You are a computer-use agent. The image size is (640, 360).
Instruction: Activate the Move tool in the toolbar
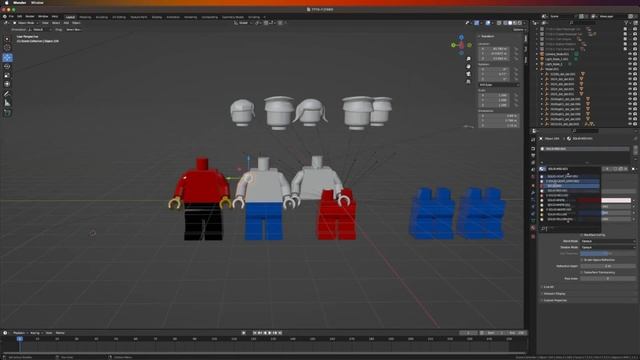coord(7,58)
